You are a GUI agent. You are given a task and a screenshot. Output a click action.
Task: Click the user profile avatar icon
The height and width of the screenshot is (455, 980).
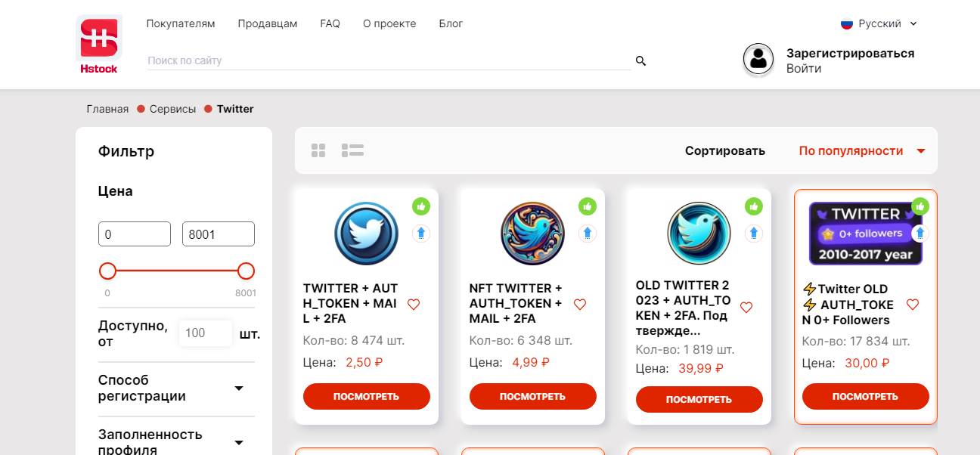coord(758,60)
